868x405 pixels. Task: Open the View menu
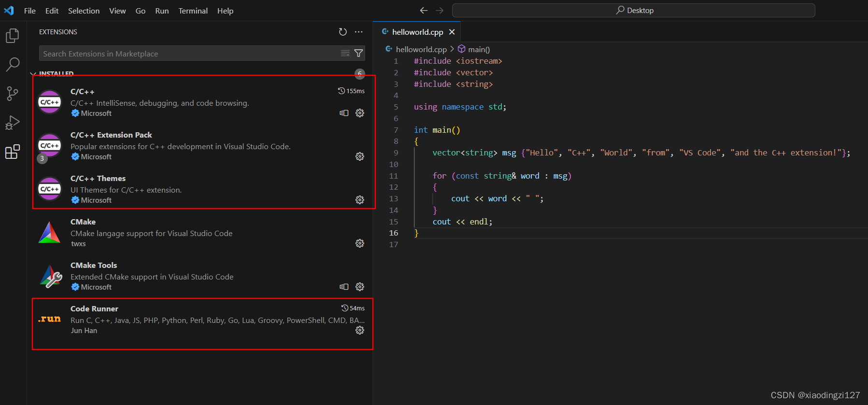click(x=117, y=11)
